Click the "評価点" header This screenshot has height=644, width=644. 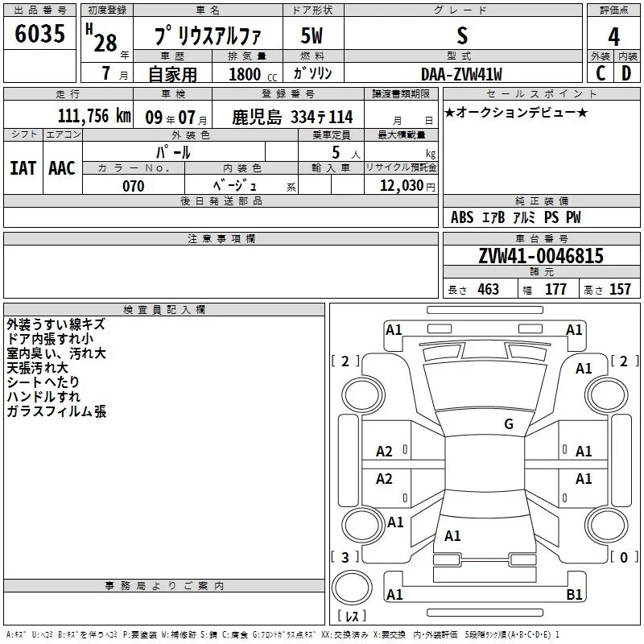pos(613,10)
